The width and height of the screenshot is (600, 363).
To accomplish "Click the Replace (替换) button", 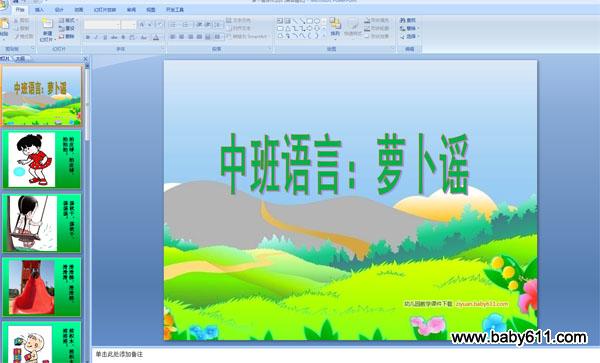I will coord(409,28).
